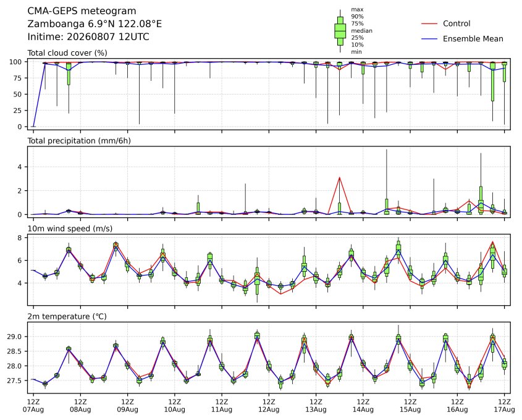
Task: Click the 'Control' legend label
Action: coord(457,23)
